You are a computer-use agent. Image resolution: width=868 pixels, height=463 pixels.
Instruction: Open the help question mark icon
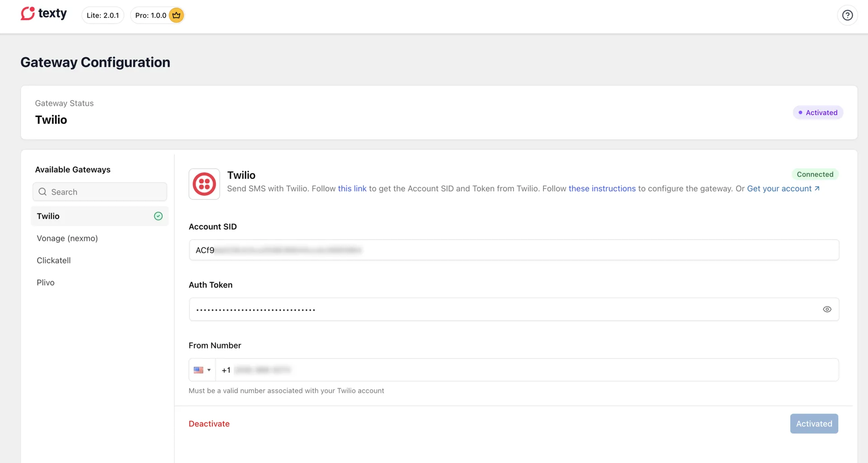(x=847, y=15)
